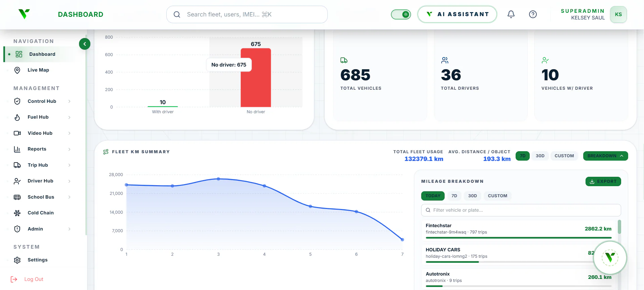Open Settings gear in sidebar
644x290 pixels.
pyautogui.click(x=17, y=260)
